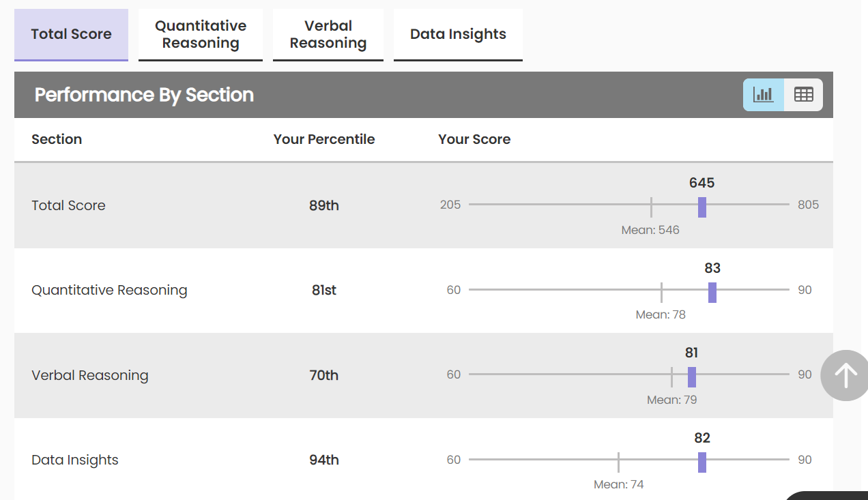Open the Total Score tab

71,35
